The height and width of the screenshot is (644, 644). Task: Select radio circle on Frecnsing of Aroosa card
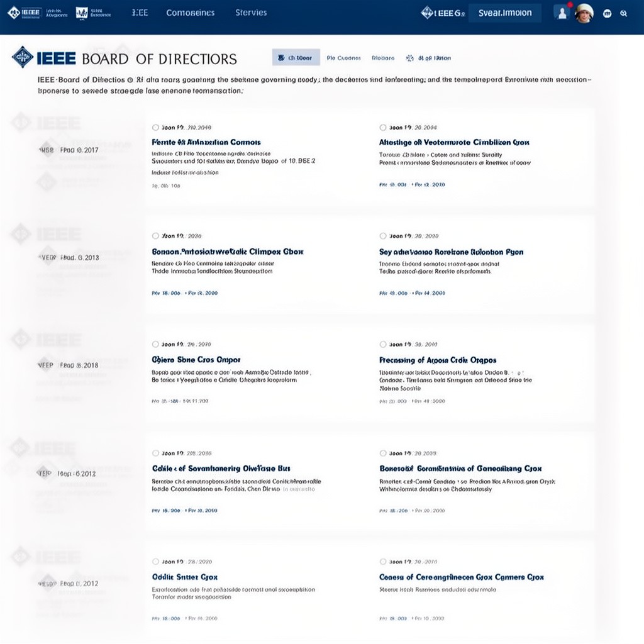[x=383, y=344]
